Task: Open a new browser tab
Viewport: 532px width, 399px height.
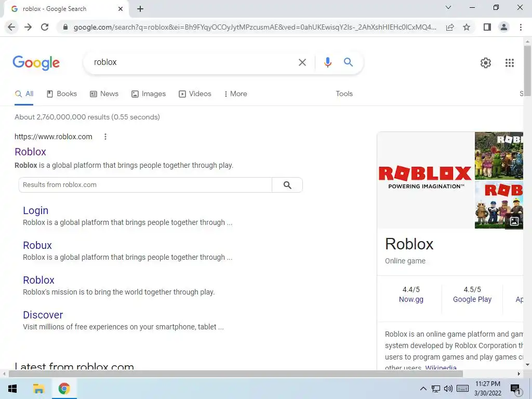Action: pos(140,9)
